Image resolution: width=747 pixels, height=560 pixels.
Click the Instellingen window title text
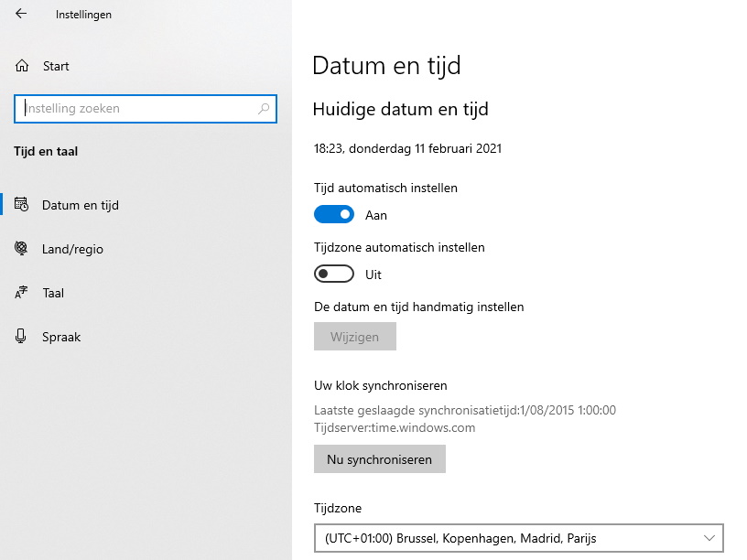[83, 15]
